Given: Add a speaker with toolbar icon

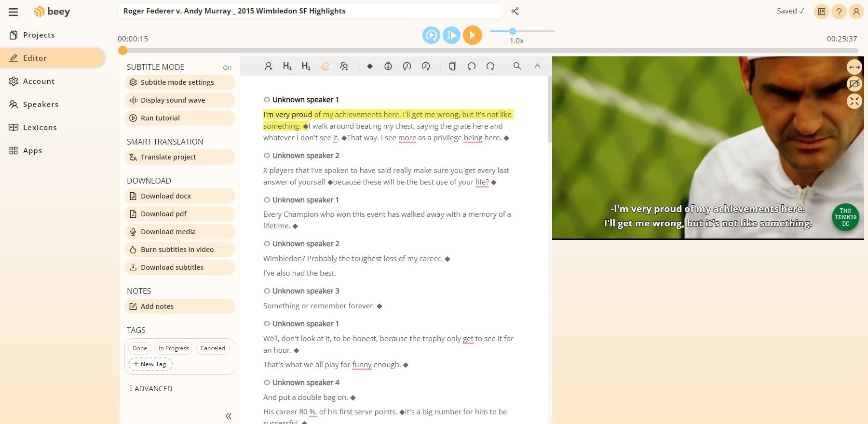Looking at the screenshot, I should coord(269,66).
